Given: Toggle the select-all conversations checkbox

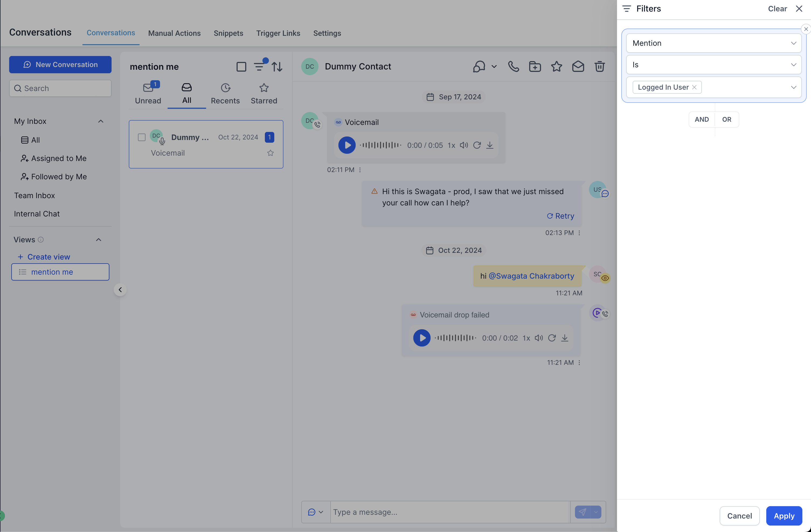Looking at the screenshot, I should (241, 67).
